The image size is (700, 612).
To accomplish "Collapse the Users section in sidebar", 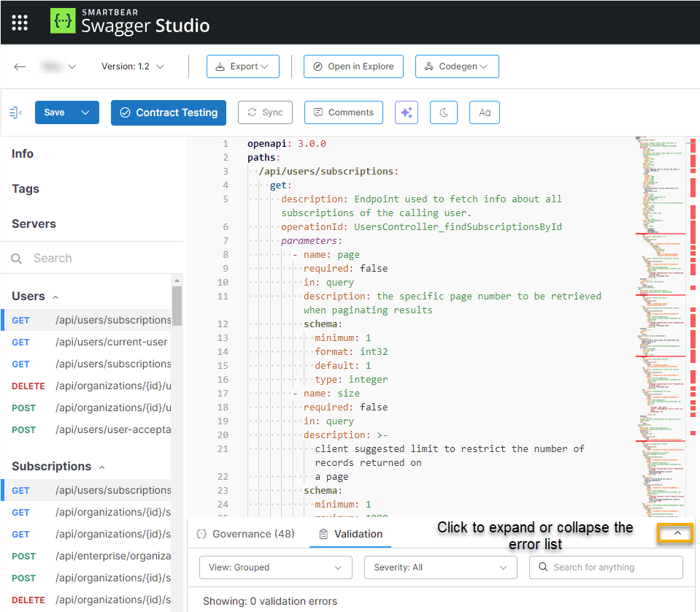I will tap(55, 297).
